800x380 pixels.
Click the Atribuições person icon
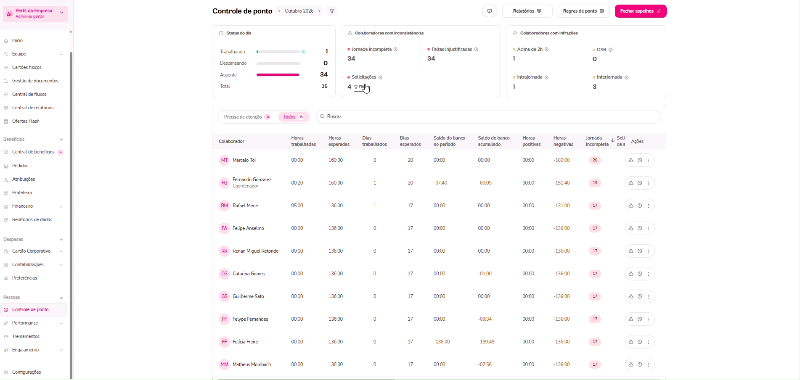click(x=6, y=179)
